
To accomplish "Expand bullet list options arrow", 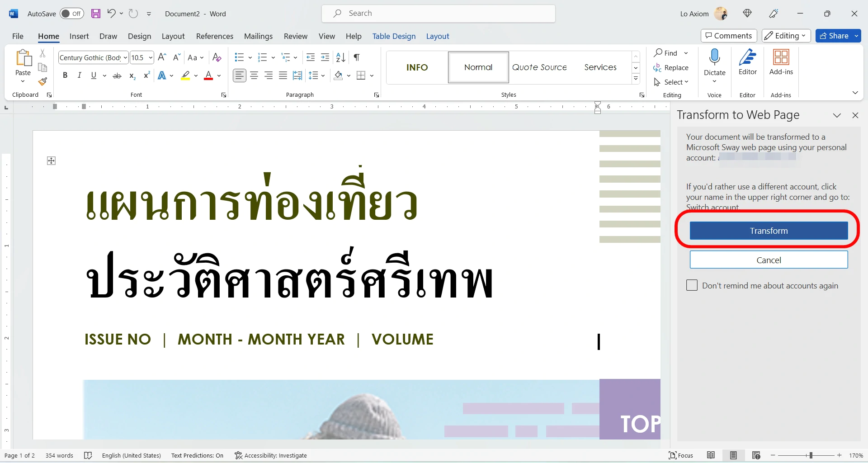I will [250, 57].
